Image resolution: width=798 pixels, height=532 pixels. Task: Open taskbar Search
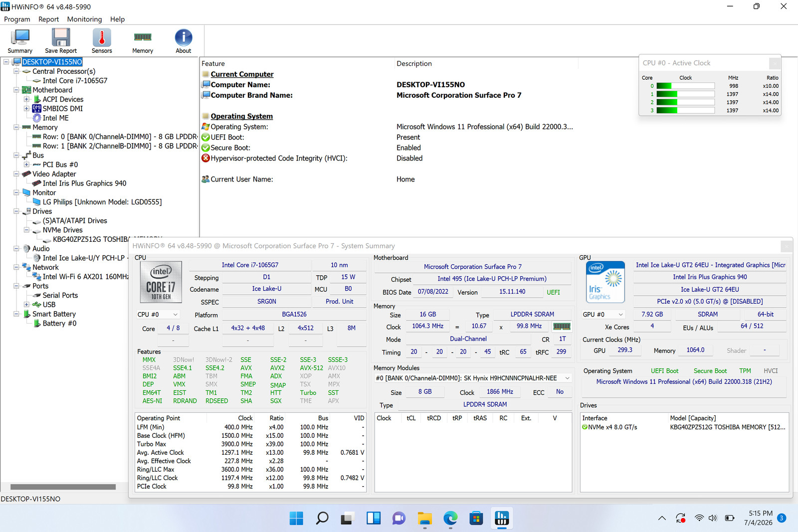pyautogui.click(x=322, y=519)
